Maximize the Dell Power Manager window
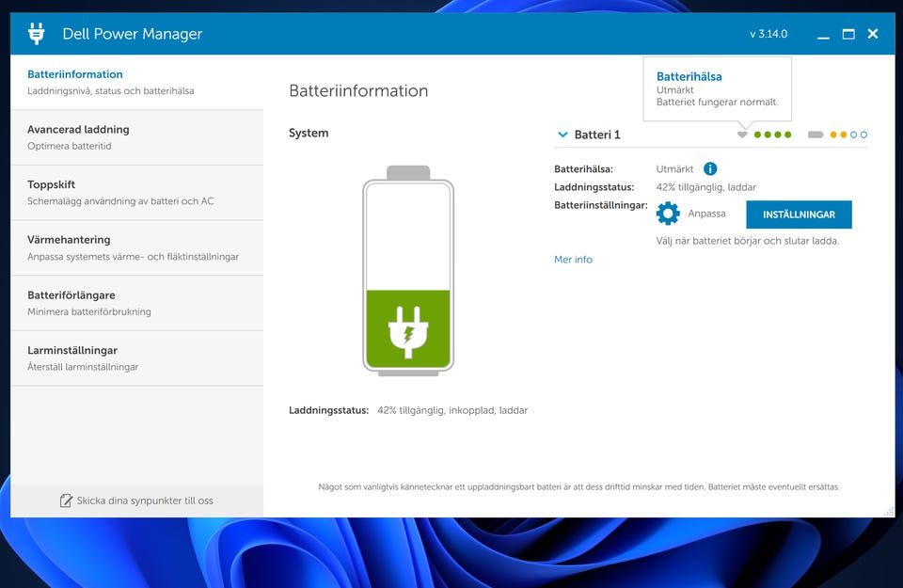This screenshot has height=588, width=903. tap(848, 34)
